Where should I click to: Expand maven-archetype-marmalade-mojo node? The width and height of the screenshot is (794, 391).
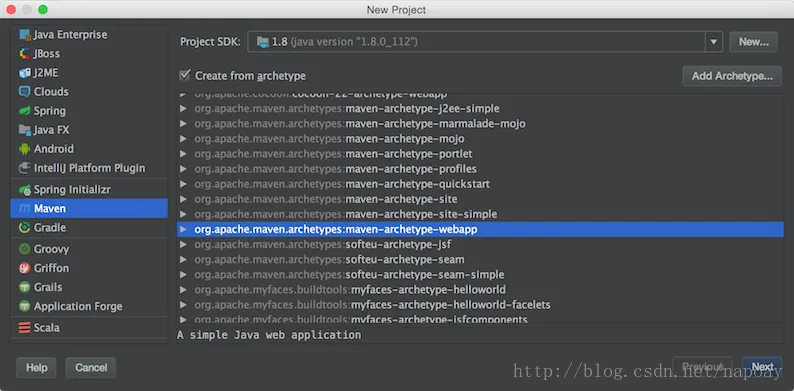click(183, 124)
